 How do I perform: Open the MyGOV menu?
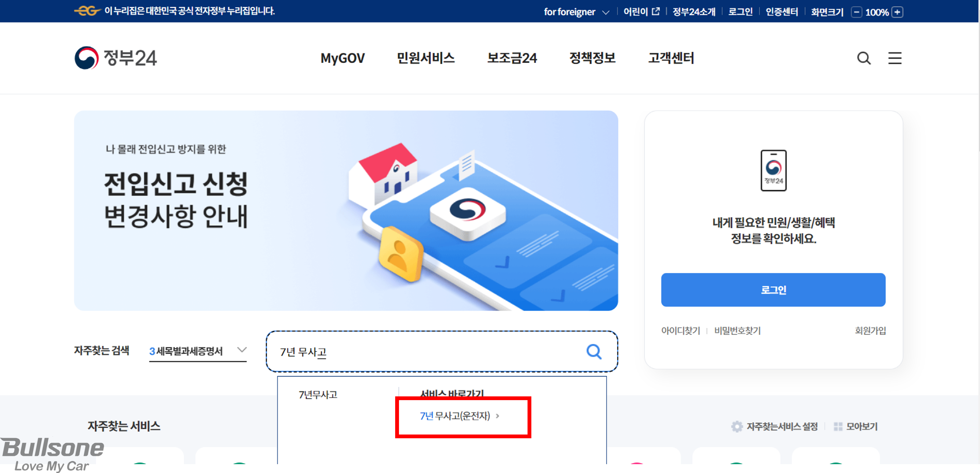(342, 58)
